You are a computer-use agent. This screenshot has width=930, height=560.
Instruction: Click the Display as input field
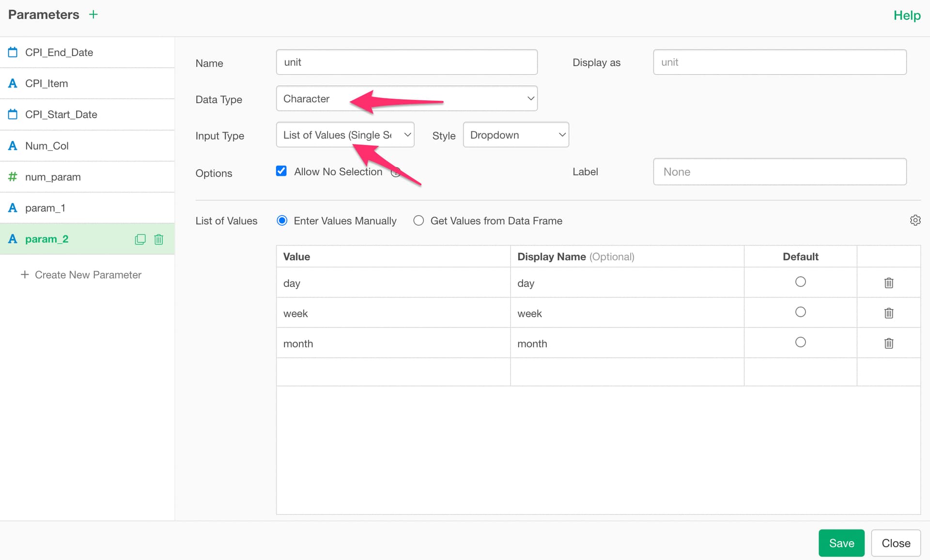[780, 62]
